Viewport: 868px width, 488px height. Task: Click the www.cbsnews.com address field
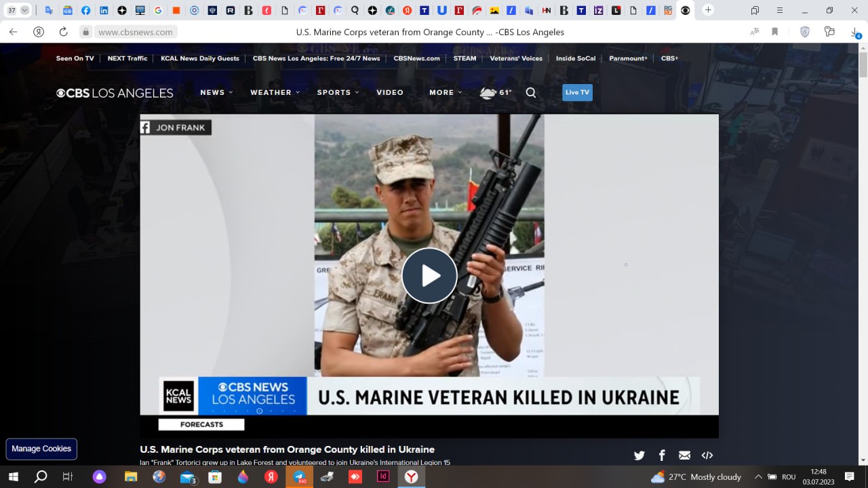tap(136, 32)
